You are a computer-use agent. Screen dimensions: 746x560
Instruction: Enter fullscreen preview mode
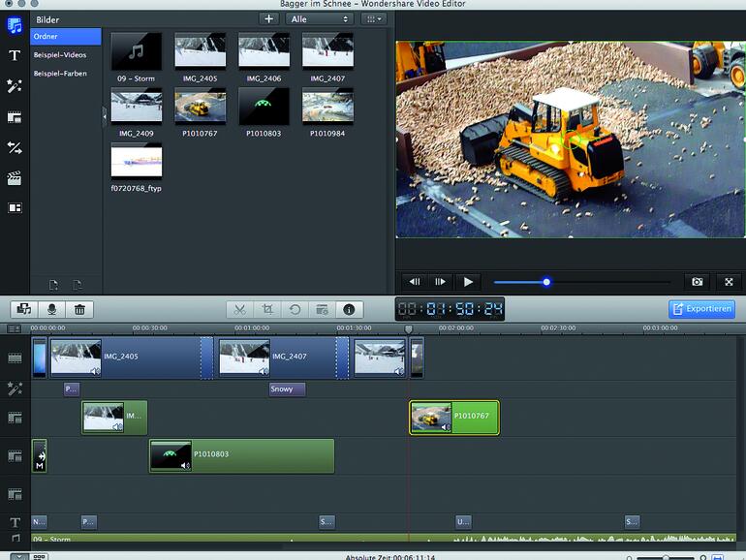click(729, 282)
